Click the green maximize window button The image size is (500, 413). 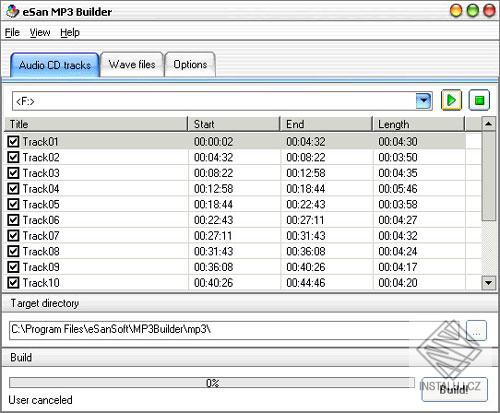coord(472,11)
